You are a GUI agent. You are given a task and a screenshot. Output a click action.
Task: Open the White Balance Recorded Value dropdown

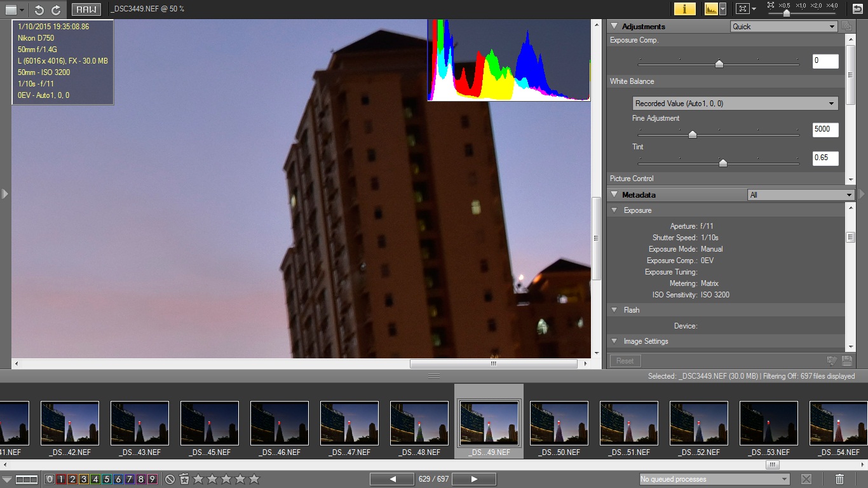735,104
